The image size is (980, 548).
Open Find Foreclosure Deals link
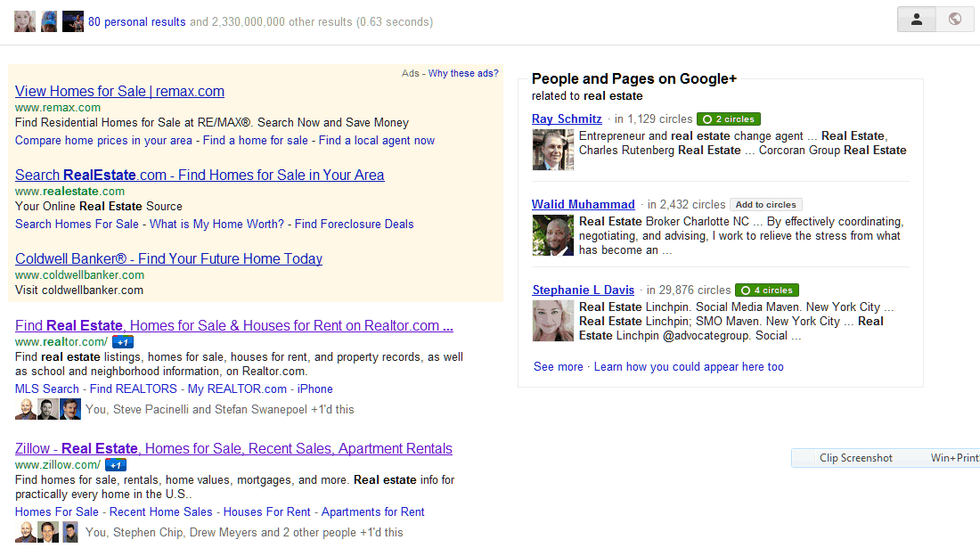pos(354,225)
